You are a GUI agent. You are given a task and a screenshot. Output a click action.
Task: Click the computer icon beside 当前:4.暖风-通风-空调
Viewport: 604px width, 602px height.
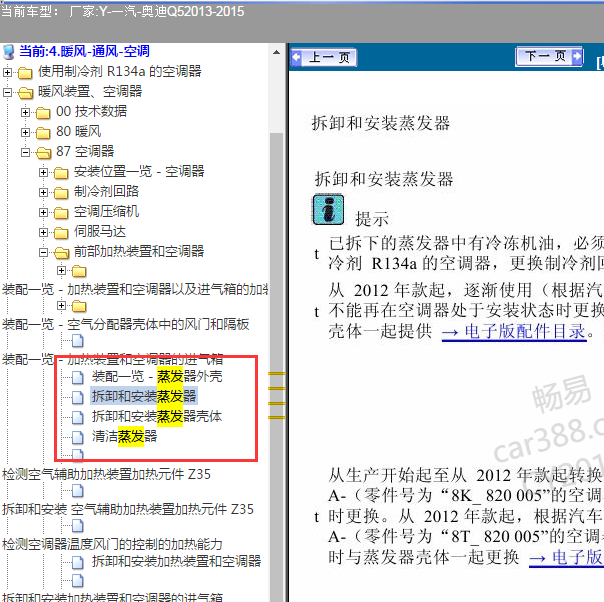pyautogui.click(x=8, y=52)
